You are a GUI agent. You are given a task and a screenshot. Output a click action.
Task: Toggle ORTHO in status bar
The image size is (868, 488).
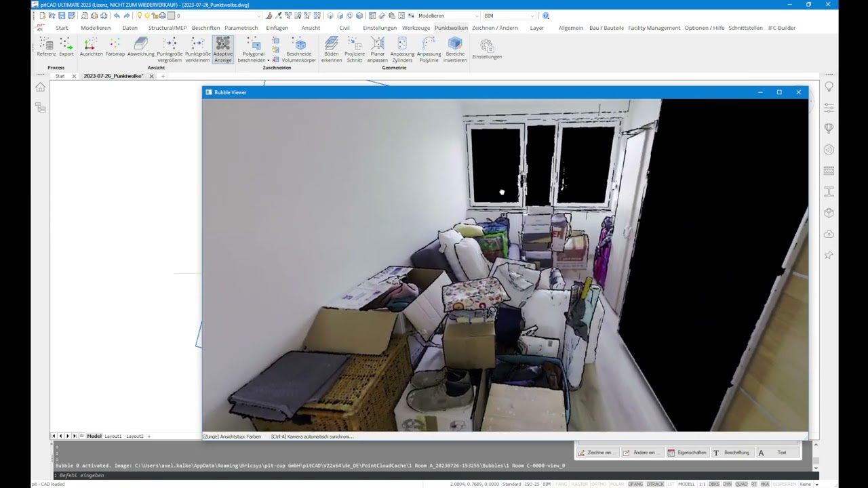click(598, 484)
